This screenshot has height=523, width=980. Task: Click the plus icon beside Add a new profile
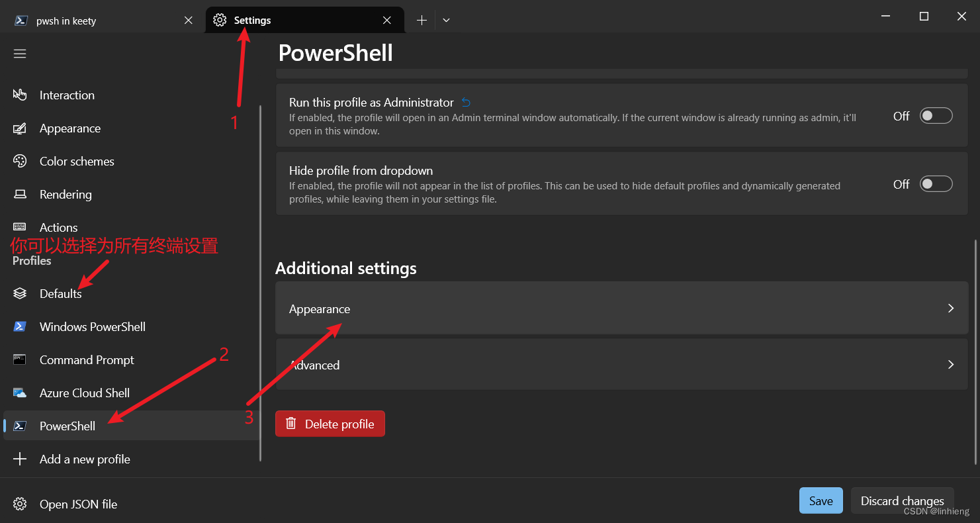pos(20,459)
